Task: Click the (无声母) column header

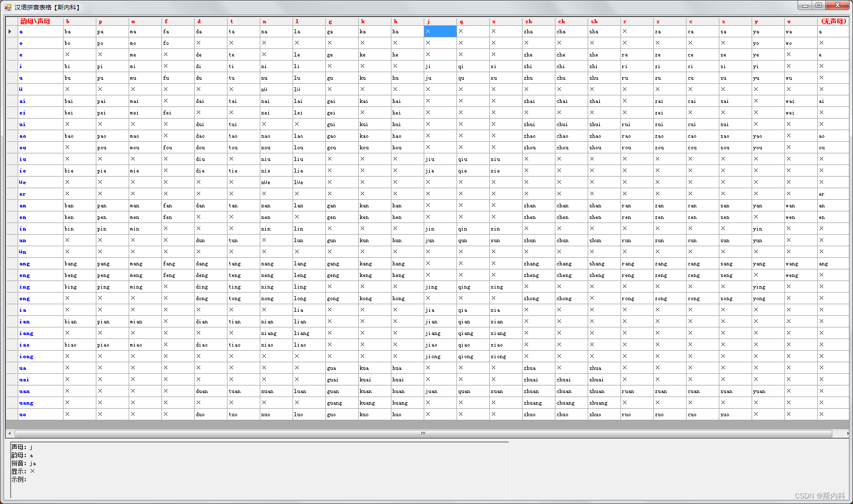Action: (833, 21)
